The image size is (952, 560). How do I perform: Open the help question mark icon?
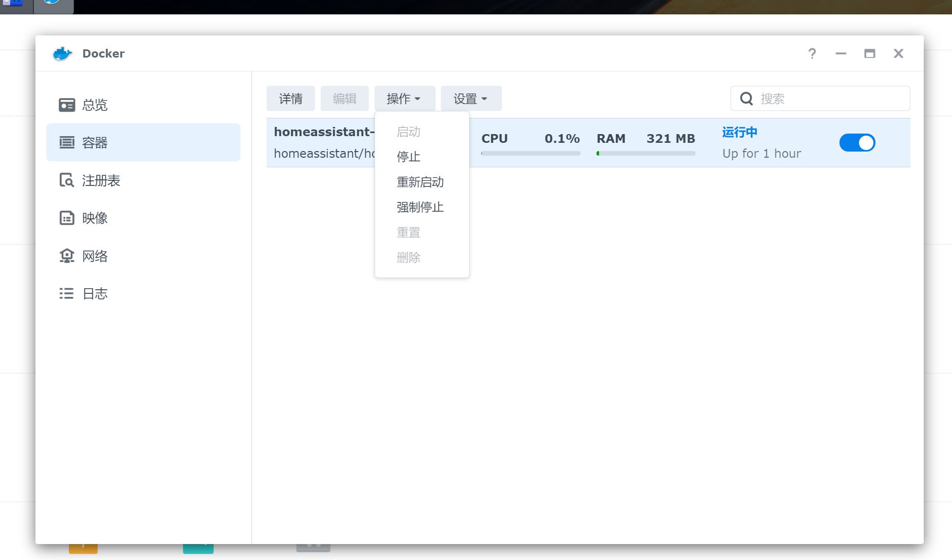point(812,53)
